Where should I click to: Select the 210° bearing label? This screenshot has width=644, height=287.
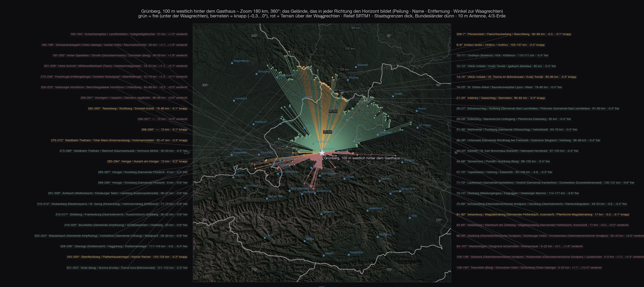tap(254, 270)
